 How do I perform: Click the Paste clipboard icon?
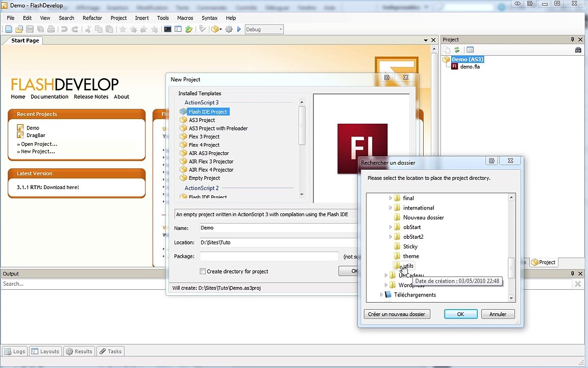pyautogui.click(x=109, y=29)
